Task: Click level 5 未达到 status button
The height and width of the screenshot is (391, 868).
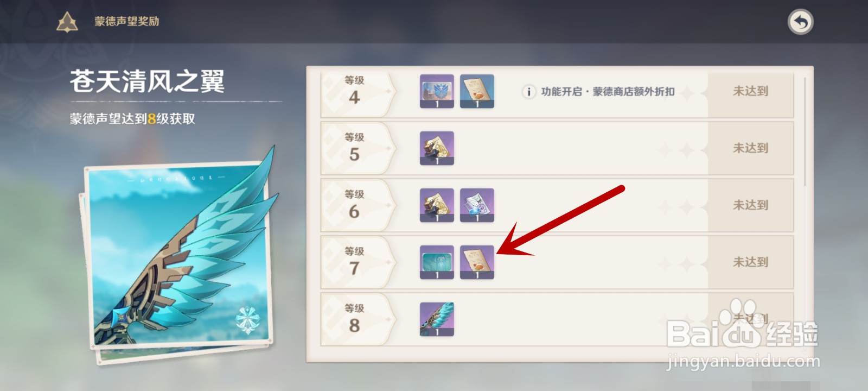Action: click(x=750, y=148)
